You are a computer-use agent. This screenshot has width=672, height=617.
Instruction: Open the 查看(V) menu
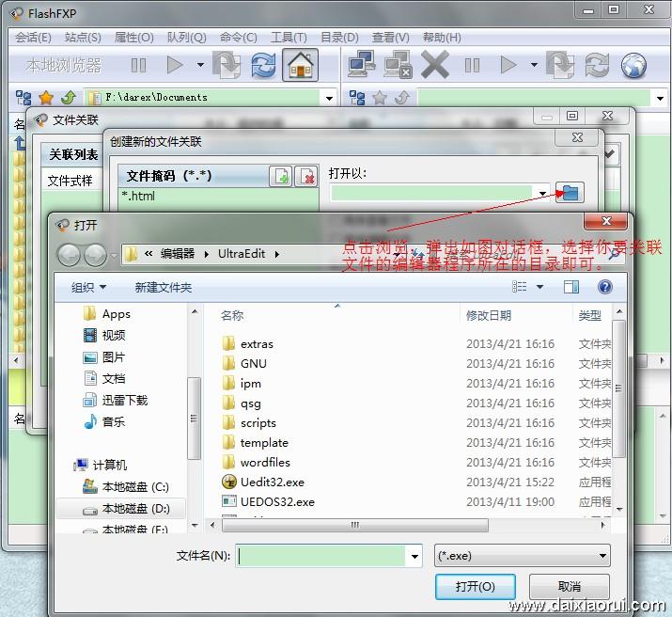(390, 38)
